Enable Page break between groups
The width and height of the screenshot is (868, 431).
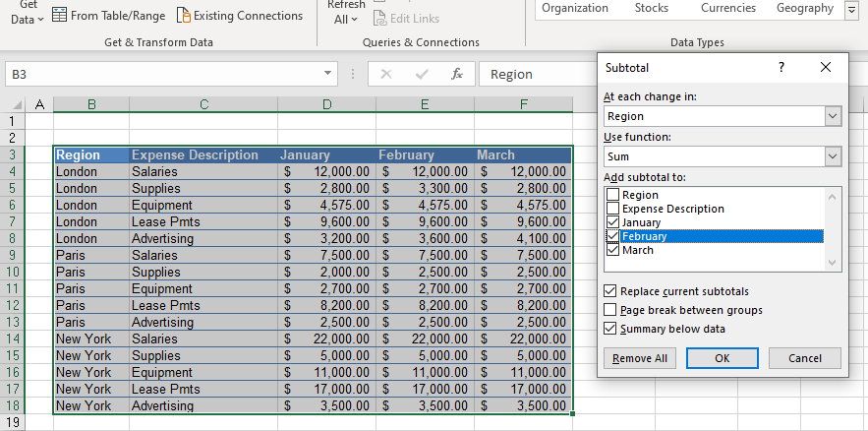pos(611,310)
